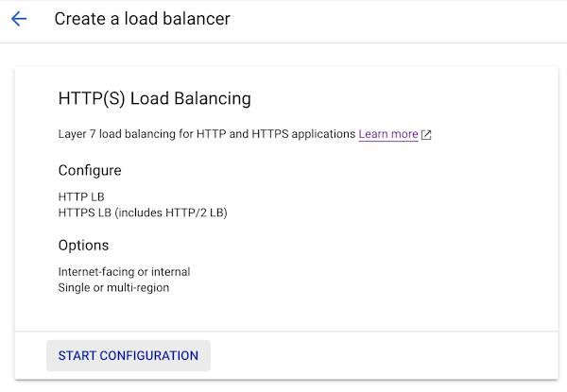Click the "Internet-facing or internal" option text
Screen dimensions: 567x392
click(x=124, y=271)
